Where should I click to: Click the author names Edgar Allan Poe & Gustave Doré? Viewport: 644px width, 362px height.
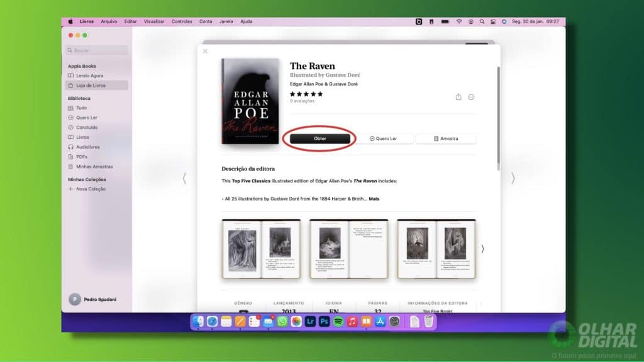click(x=324, y=84)
